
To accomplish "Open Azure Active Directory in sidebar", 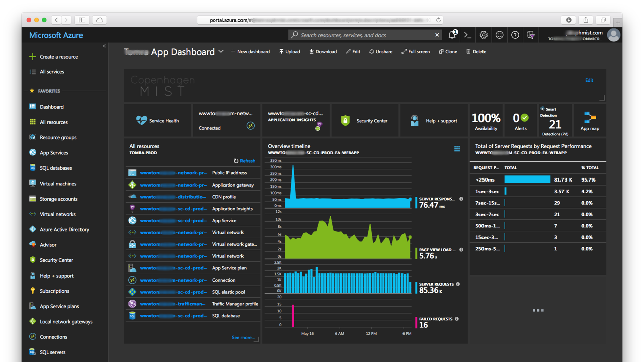I will click(65, 229).
